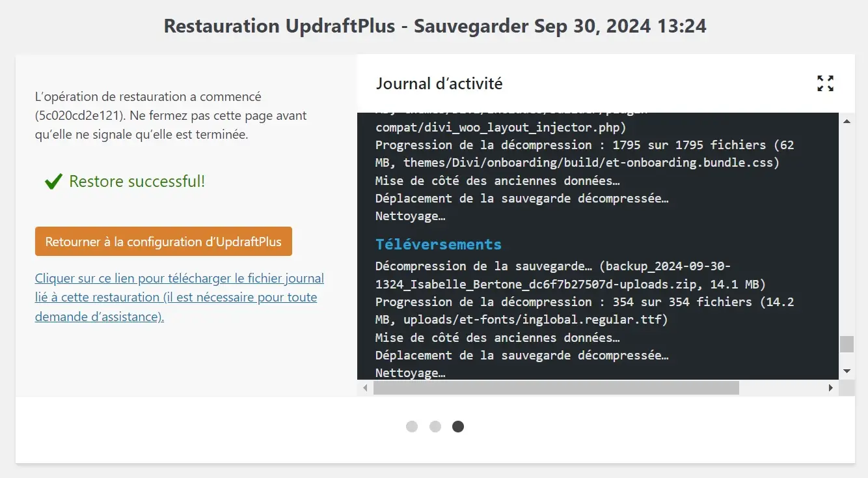Click the Téléversements log heading
868x478 pixels.
click(439, 244)
